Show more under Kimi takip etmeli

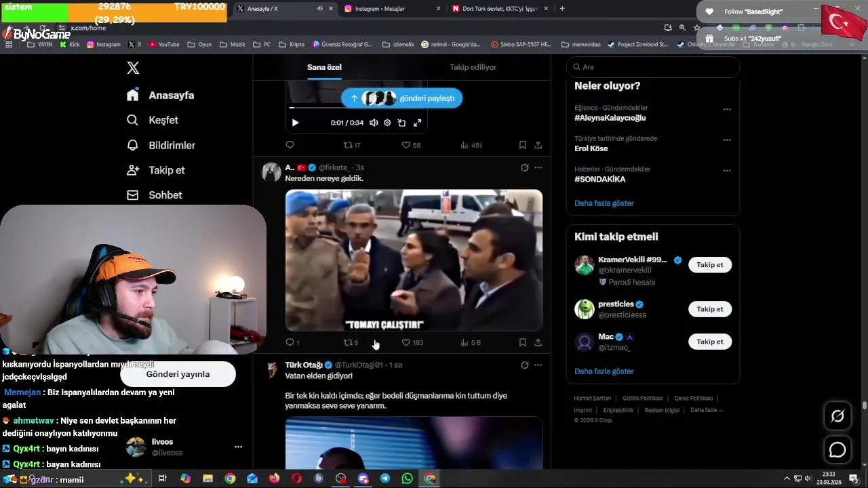pyautogui.click(x=604, y=371)
